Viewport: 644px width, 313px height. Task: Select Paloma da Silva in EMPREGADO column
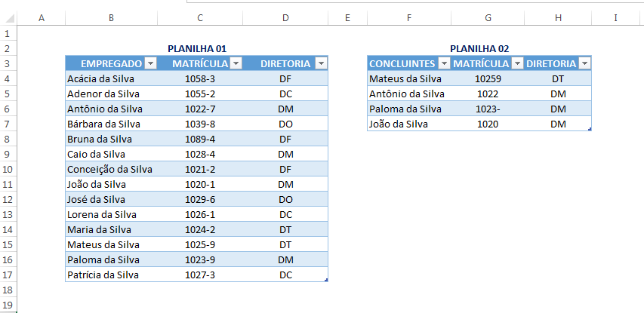(x=111, y=259)
